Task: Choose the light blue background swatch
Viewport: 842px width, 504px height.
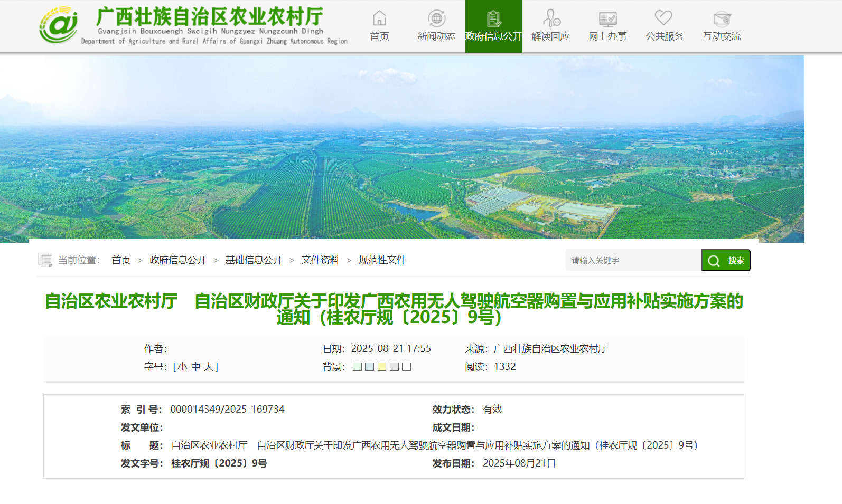Action: pyautogui.click(x=369, y=367)
